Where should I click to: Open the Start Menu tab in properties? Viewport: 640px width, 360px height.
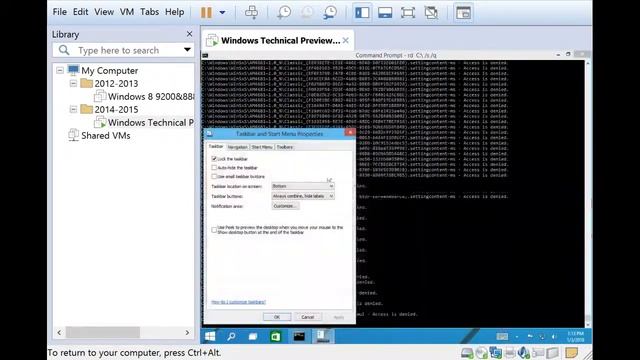262,147
